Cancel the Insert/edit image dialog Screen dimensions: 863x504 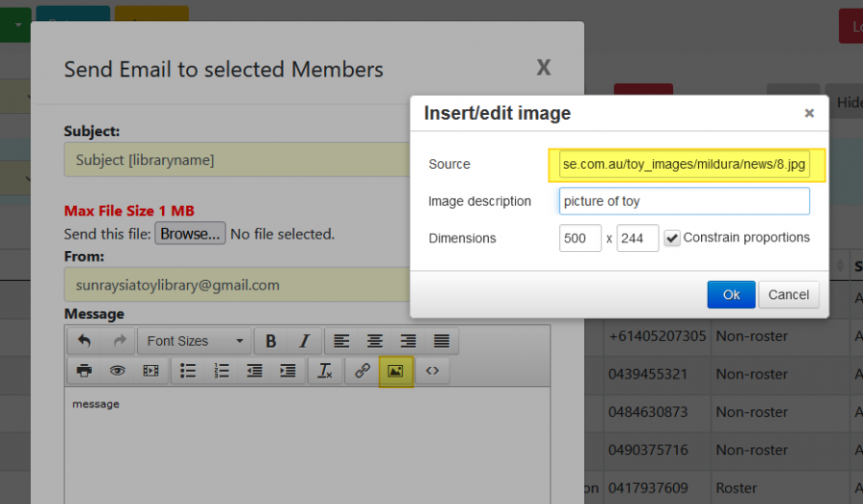pyautogui.click(x=788, y=295)
